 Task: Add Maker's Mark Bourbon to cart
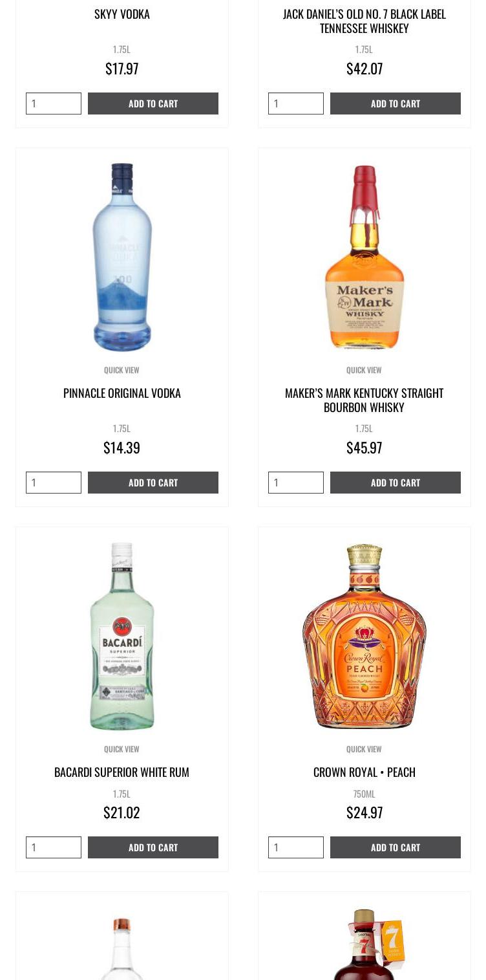coord(396,483)
